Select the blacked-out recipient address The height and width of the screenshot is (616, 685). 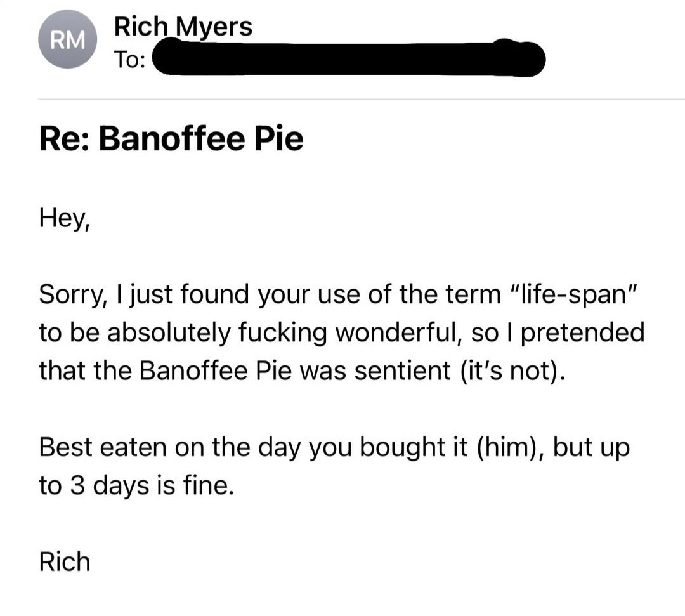click(349, 59)
